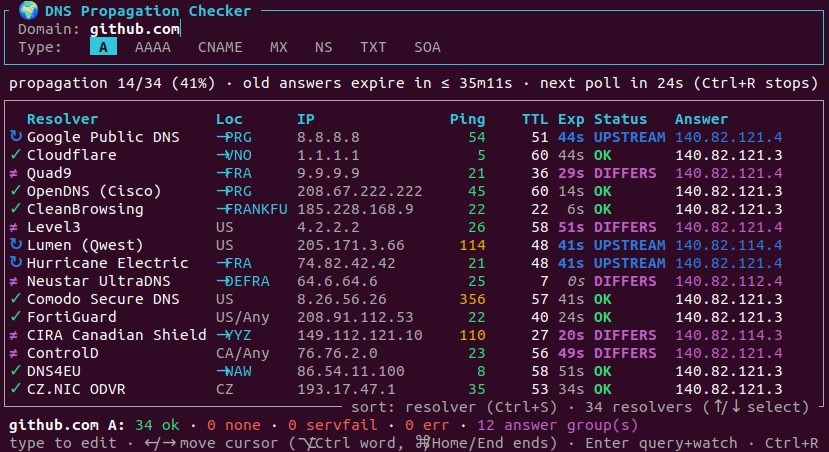Click UPSTREAM status in Google Public DNS row
Viewport: 829px width, 452px height.
coord(629,137)
